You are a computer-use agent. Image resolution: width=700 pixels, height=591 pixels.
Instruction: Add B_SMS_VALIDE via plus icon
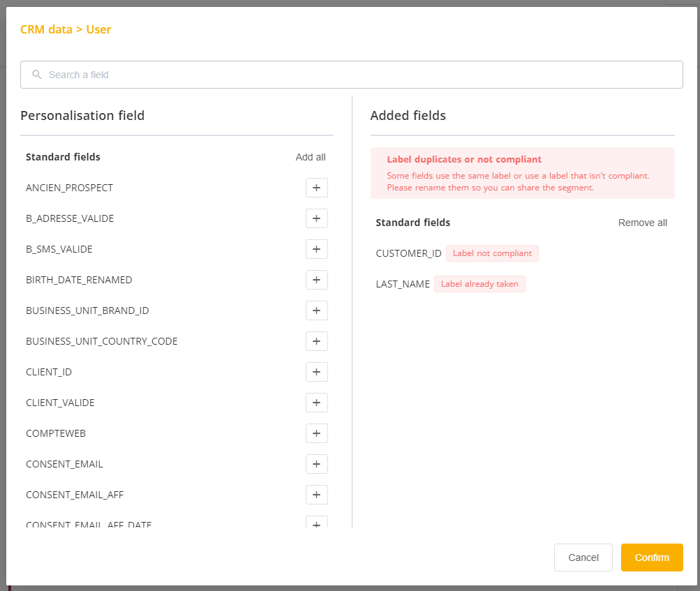coord(317,249)
